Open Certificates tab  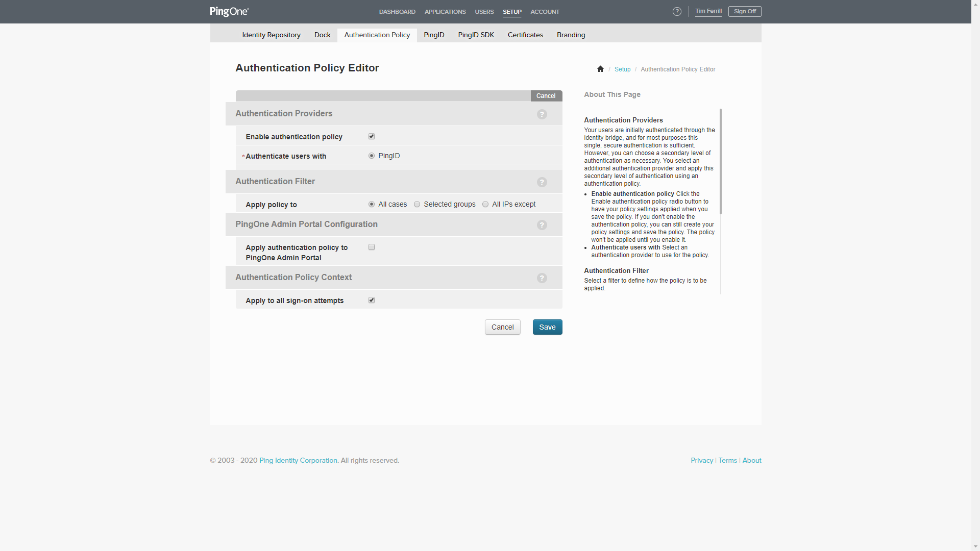click(525, 35)
